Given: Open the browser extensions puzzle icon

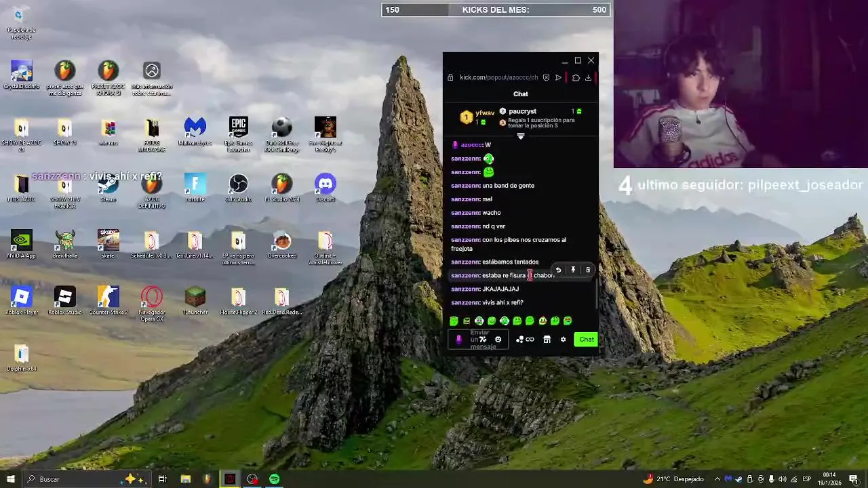Looking at the screenshot, I should pos(576,77).
